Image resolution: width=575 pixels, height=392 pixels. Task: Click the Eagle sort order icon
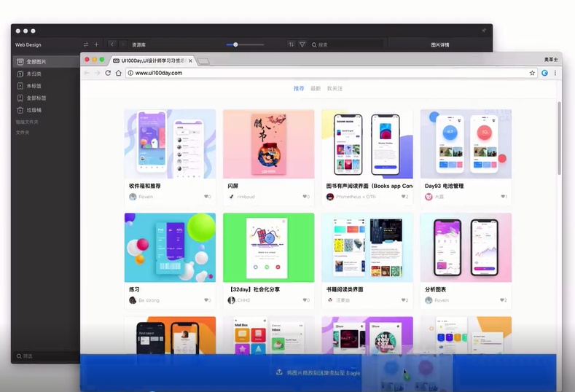[x=291, y=44]
